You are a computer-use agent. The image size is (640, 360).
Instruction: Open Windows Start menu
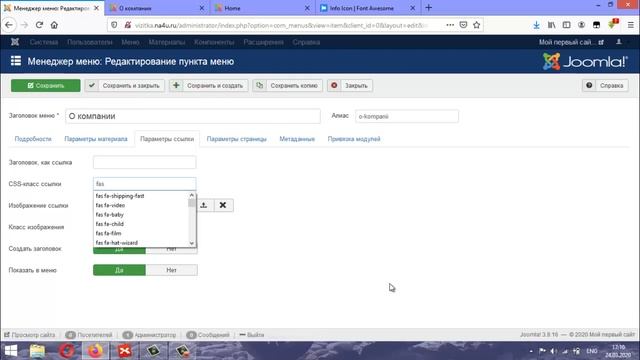(11, 351)
